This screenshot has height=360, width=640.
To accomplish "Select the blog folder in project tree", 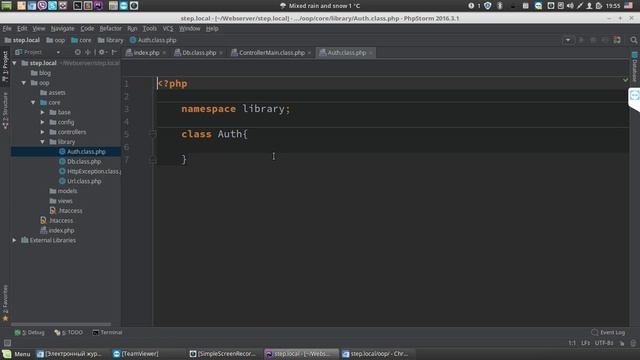I will click(41, 73).
